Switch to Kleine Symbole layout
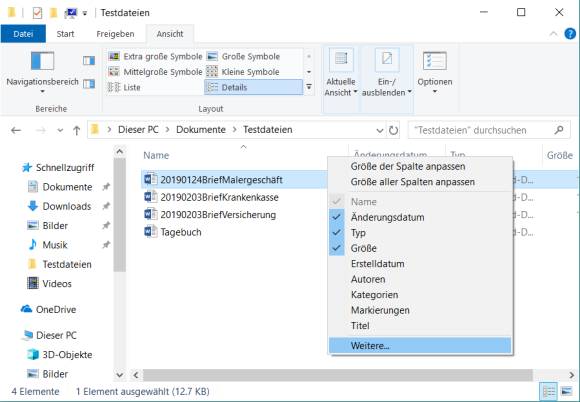 click(243, 72)
